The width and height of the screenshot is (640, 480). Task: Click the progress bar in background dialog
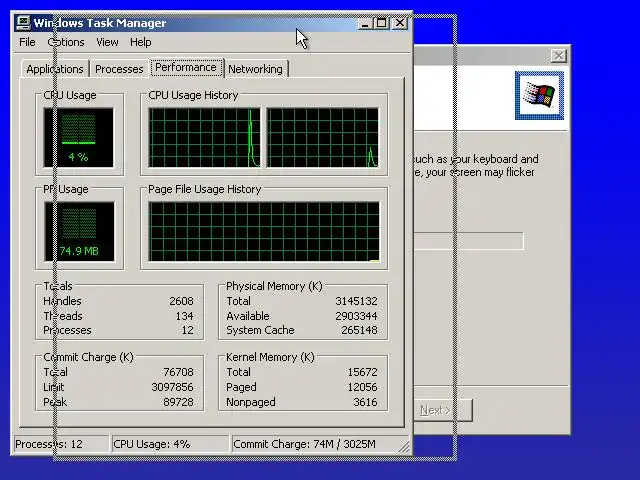[x=469, y=241]
